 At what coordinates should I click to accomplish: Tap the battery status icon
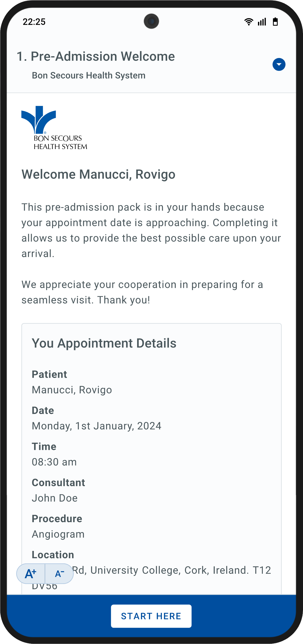pos(275,22)
